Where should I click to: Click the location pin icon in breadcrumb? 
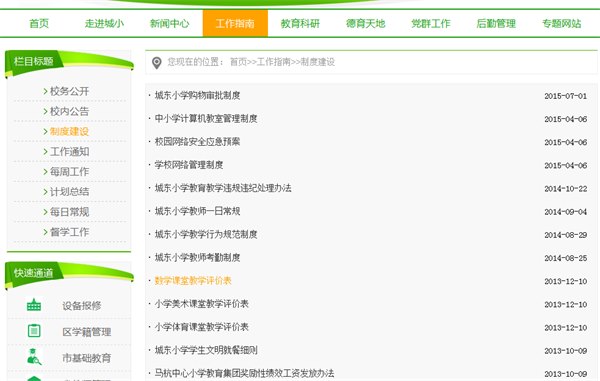coord(157,63)
